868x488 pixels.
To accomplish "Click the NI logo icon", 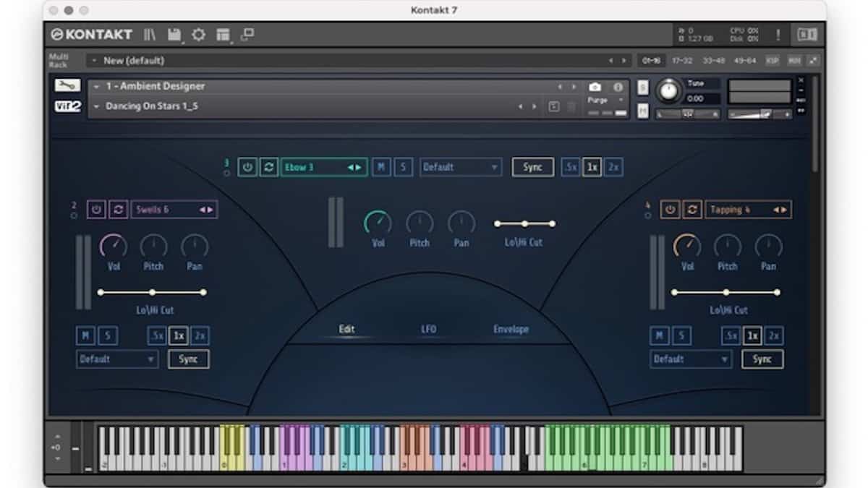I will [807, 34].
